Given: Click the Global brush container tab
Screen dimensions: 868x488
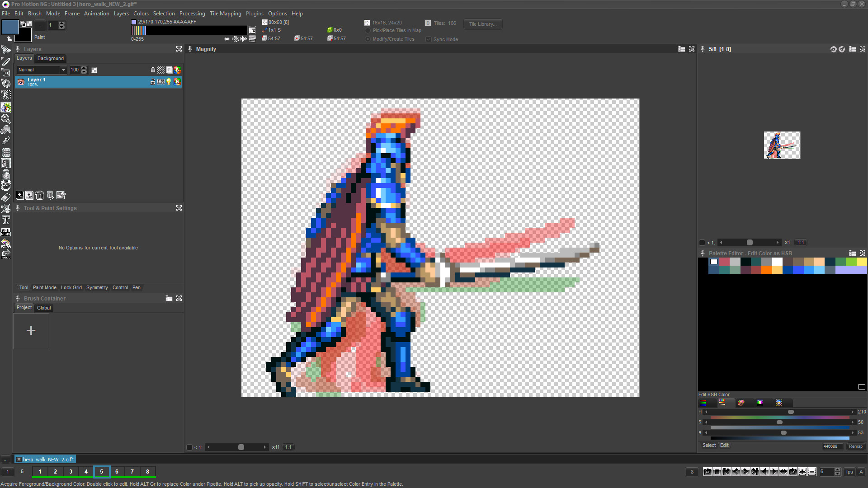Looking at the screenshot, I should coord(43,307).
